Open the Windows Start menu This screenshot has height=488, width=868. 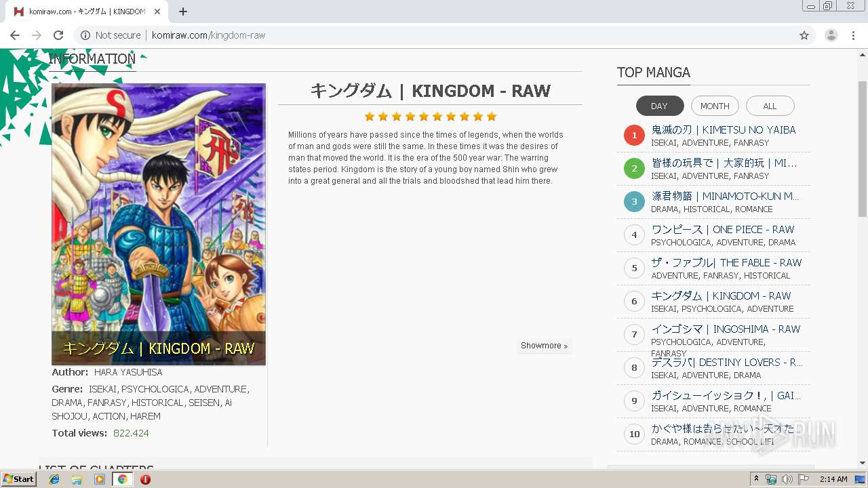19,479
